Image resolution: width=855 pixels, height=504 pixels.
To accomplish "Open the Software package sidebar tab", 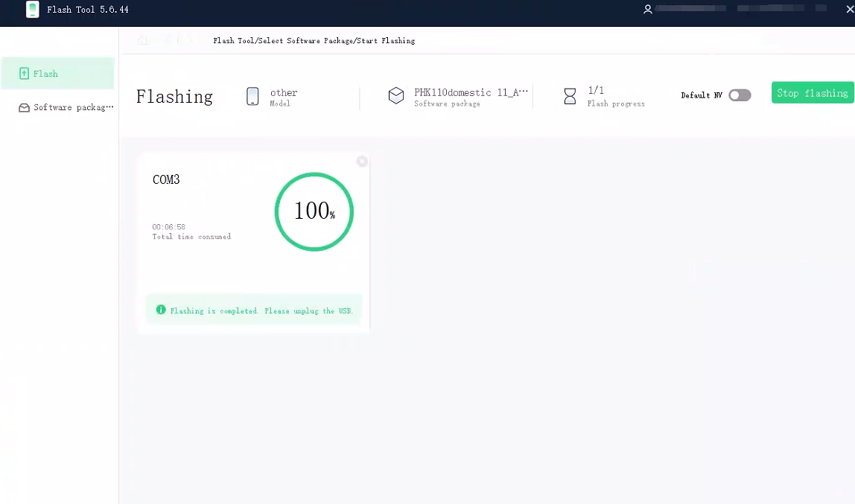I will [x=66, y=107].
